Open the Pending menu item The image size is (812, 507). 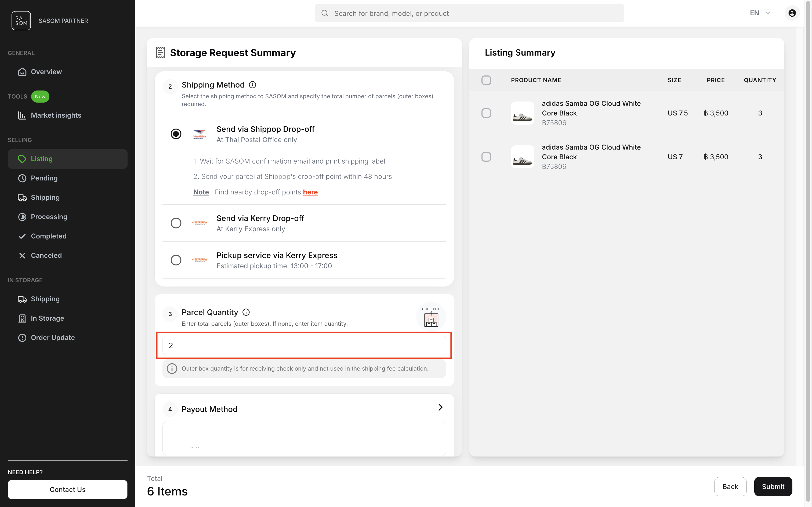click(44, 178)
